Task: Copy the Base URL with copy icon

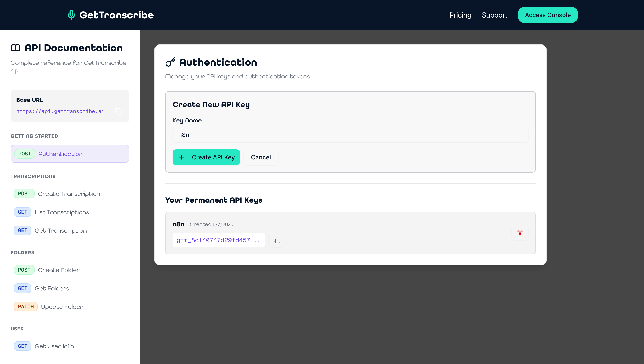Action: point(118,111)
